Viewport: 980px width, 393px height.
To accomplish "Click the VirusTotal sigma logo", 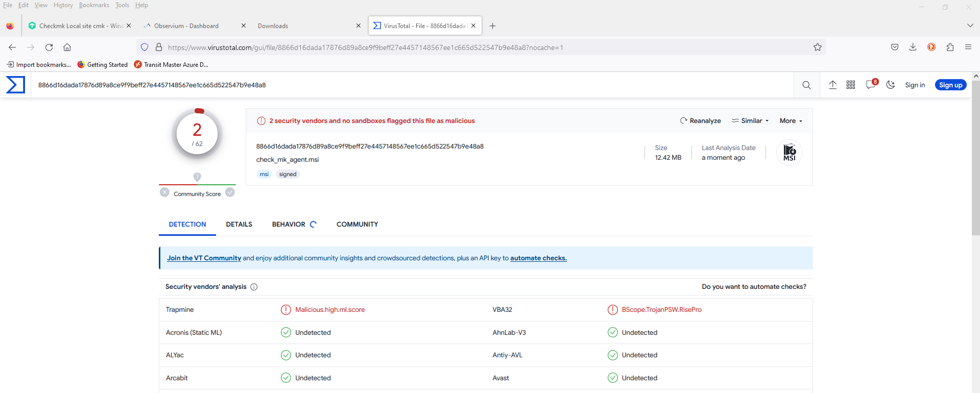I will coord(15,85).
